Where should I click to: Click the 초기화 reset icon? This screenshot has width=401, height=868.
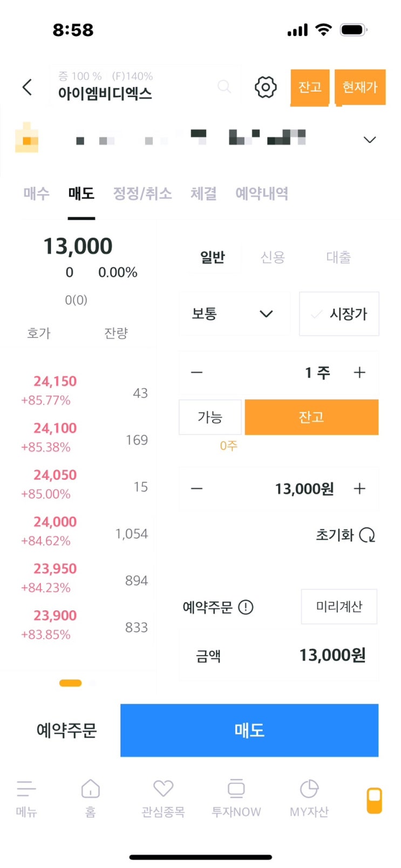pyautogui.click(x=367, y=535)
